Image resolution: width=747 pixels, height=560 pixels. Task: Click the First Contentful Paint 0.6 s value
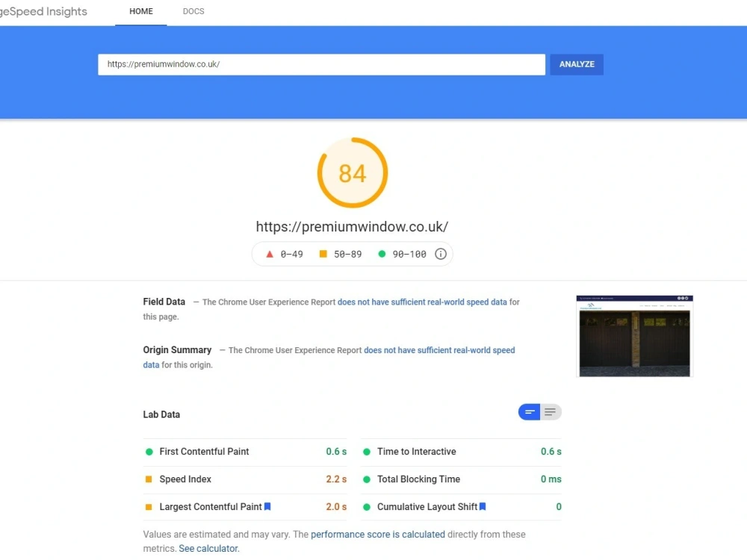coord(336,452)
